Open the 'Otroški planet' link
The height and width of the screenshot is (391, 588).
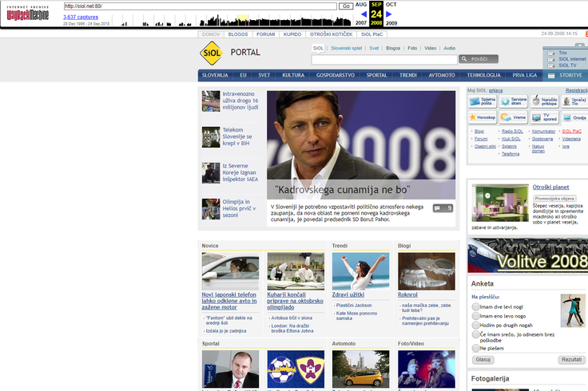(550, 188)
